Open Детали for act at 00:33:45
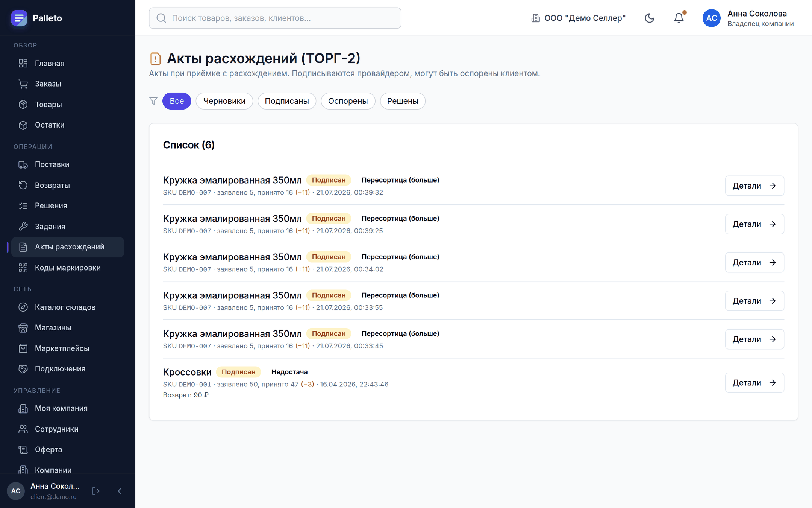The height and width of the screenshot is (508, 812). click(754, 339)
